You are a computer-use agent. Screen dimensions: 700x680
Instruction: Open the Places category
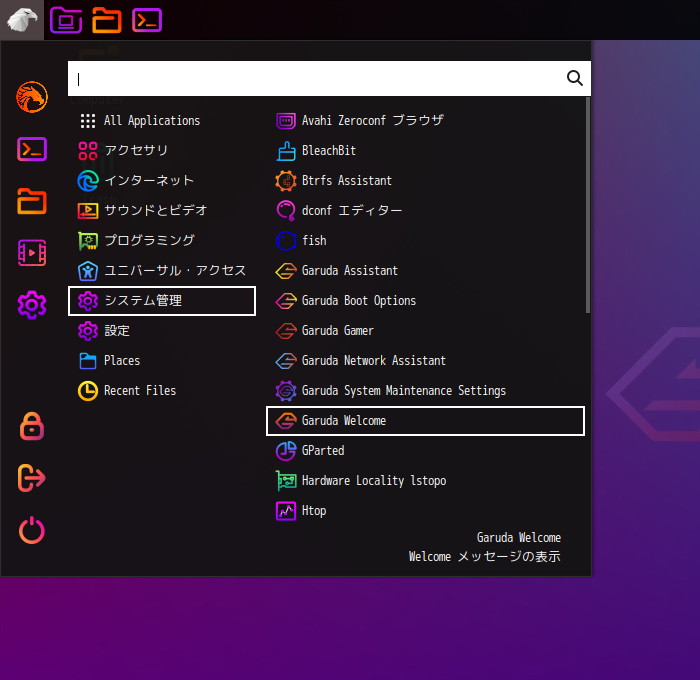click(x=162, y=360)
